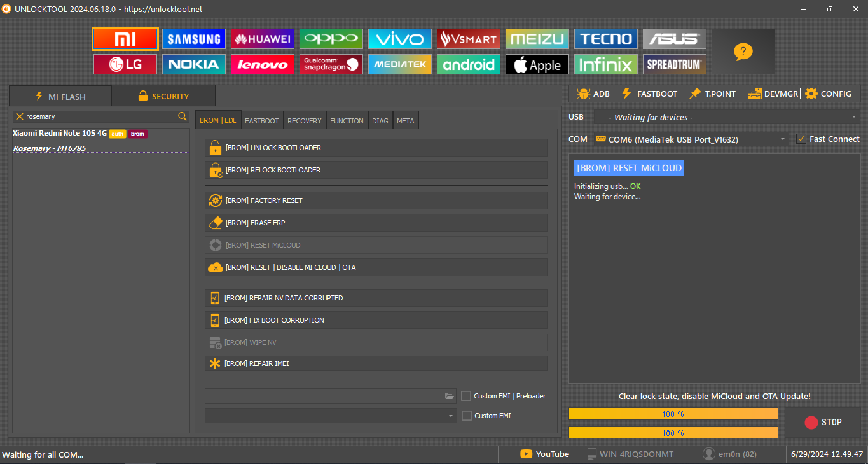Viewport: 868px width, 464px height.
Task: Open the RECOVERY tab
Action: coord(305,120)
